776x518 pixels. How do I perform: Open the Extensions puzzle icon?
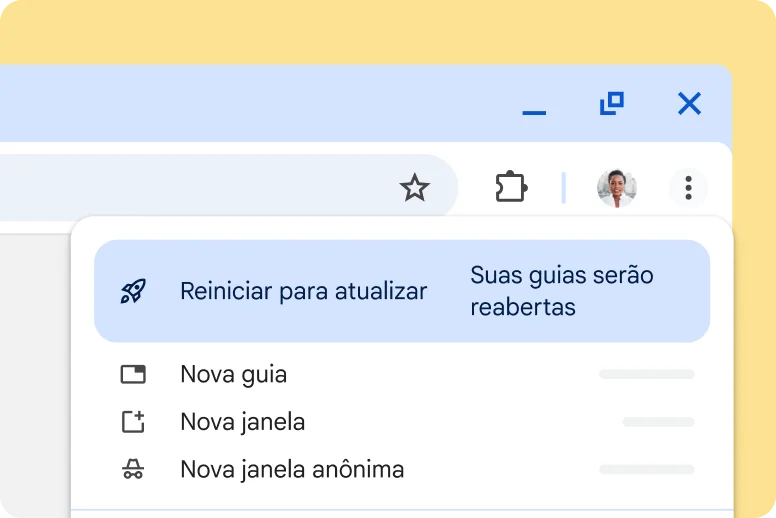pyautogui.click(x=511, y=187)
